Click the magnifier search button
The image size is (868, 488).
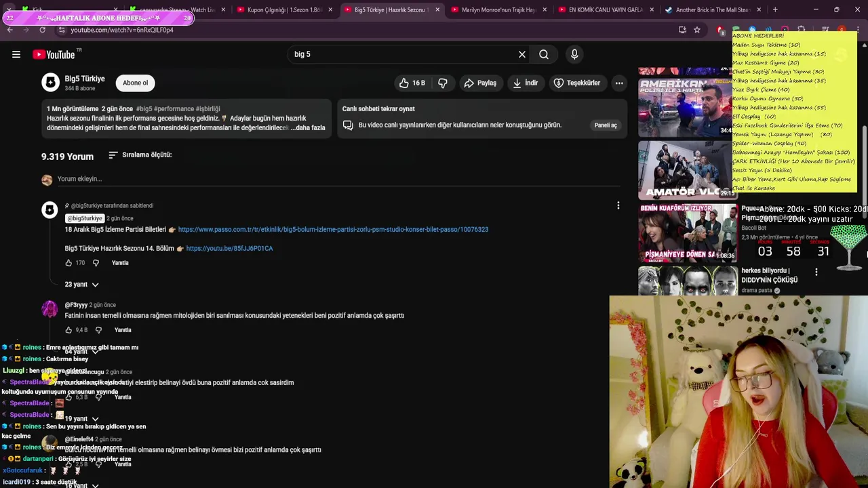544,54
